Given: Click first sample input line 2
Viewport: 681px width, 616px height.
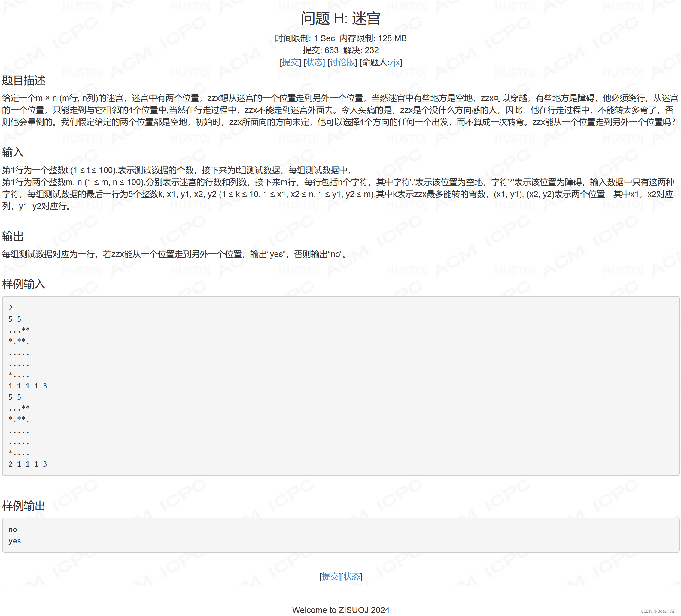Looking at the screenshot, I should (11, 308).
